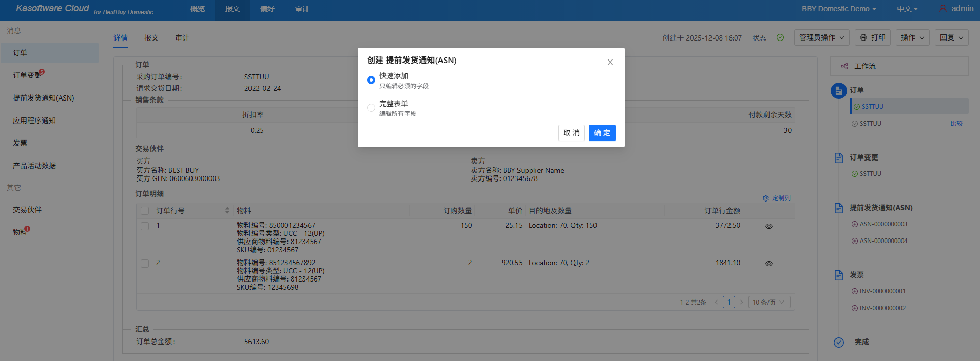The height and width of the screenshot is (361, 980).
Task: Click the green status check icon
Action: point(780,37)
